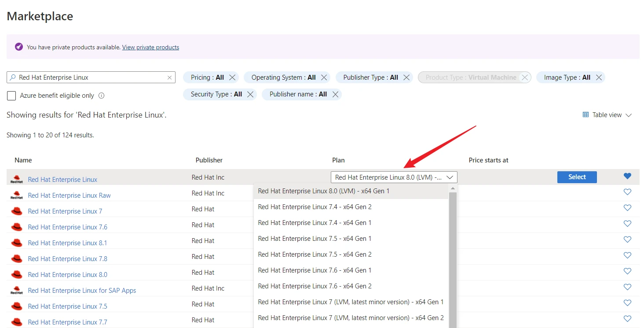
Task: Choose plan RHEL 7.5 x64 Gen 2
Action: pos(351,254)
